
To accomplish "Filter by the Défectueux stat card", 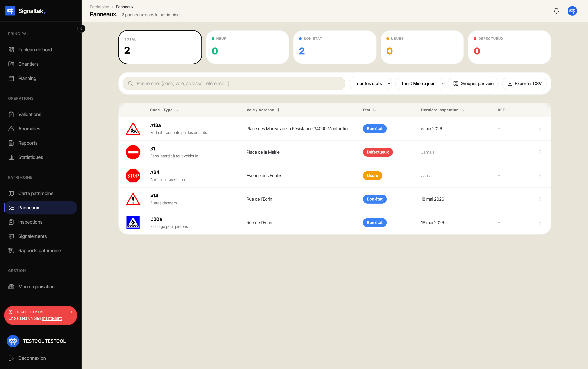I will (509, 47).
